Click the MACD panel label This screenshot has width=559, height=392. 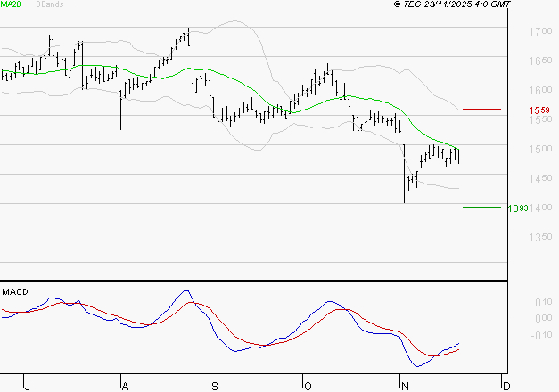(x=15, y=292)
